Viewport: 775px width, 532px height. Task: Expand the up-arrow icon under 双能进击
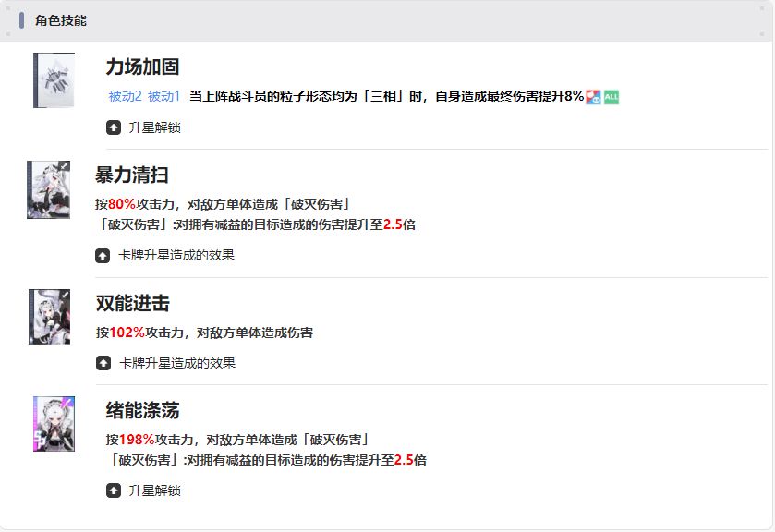pyautogui.click(x=103, y=363)
